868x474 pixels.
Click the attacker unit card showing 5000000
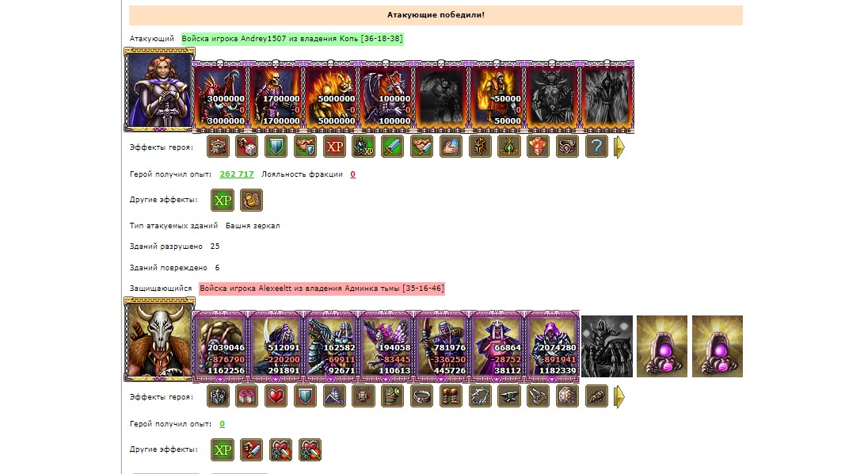[x=330, y=97]
